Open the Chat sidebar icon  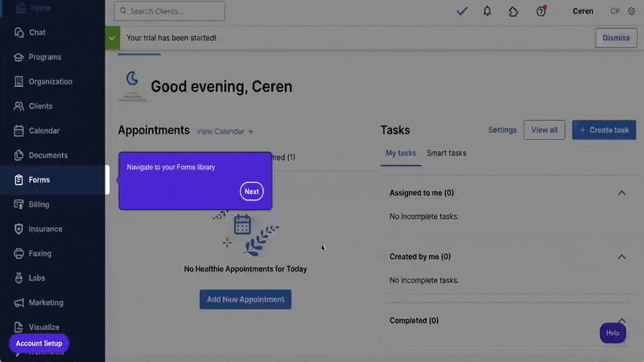[x=19, y=32]
